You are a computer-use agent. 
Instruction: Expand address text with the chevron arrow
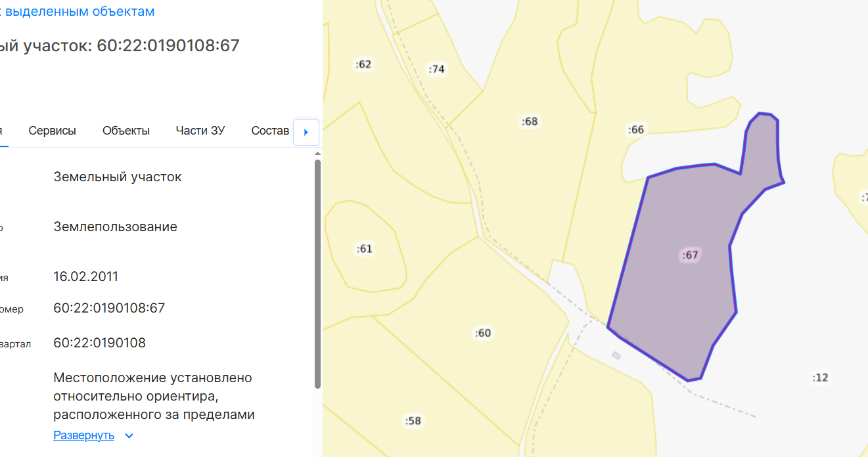pyautogui.click(x=129, y=436)
